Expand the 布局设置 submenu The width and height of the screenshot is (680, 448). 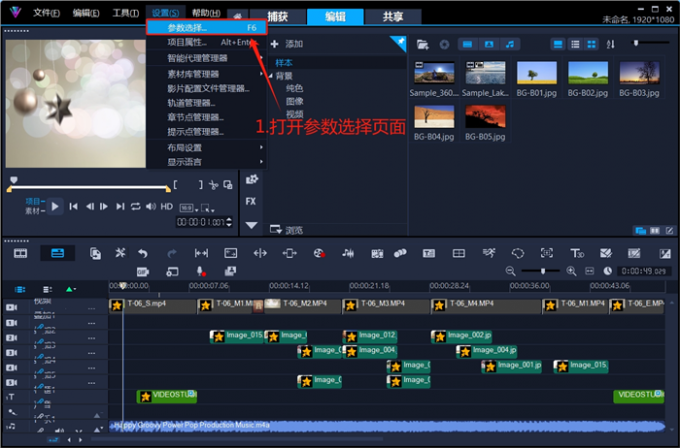pos(206,148)
